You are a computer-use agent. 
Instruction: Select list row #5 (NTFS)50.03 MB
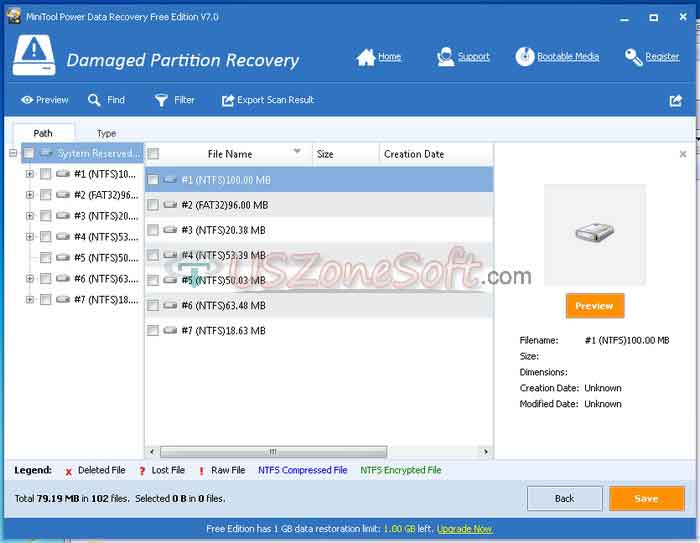click(x=319, y=280)
